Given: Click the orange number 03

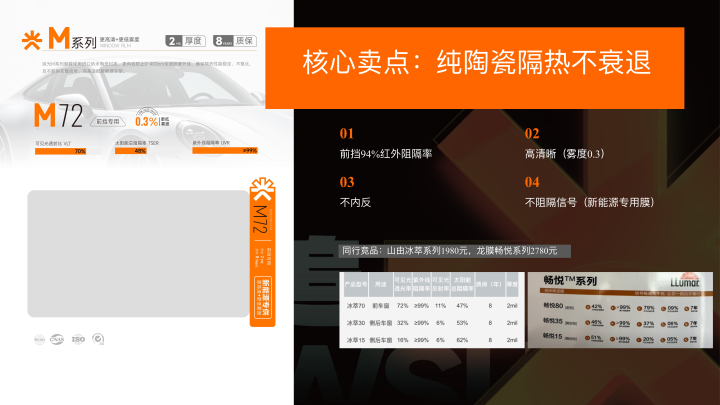Looking at the screenshot, I should click(347, 182).
